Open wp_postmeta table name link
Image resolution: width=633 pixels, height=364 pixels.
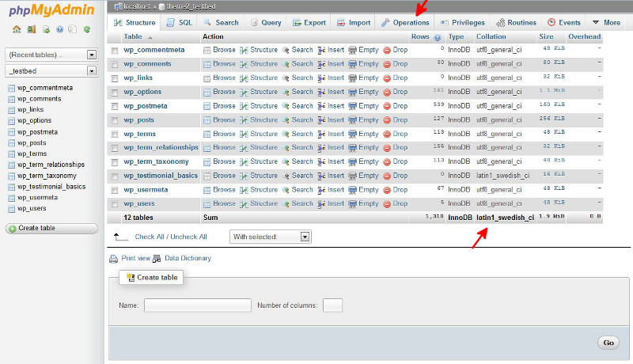coord(146,106)
